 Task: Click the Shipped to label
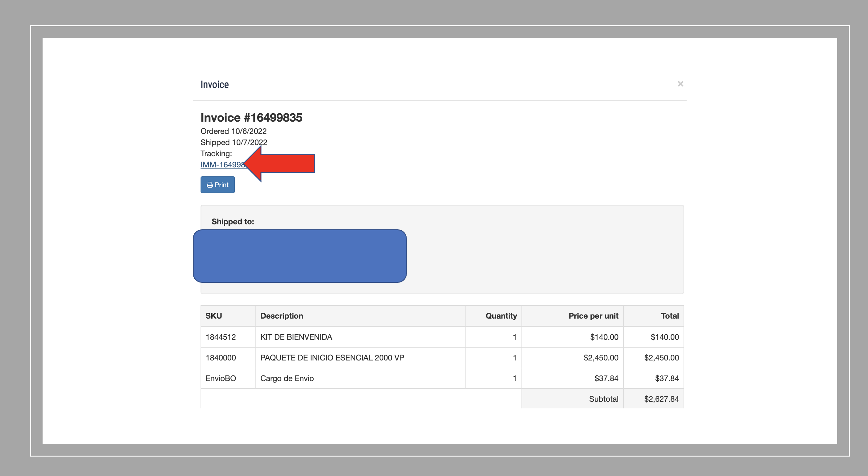pos(233,221)
